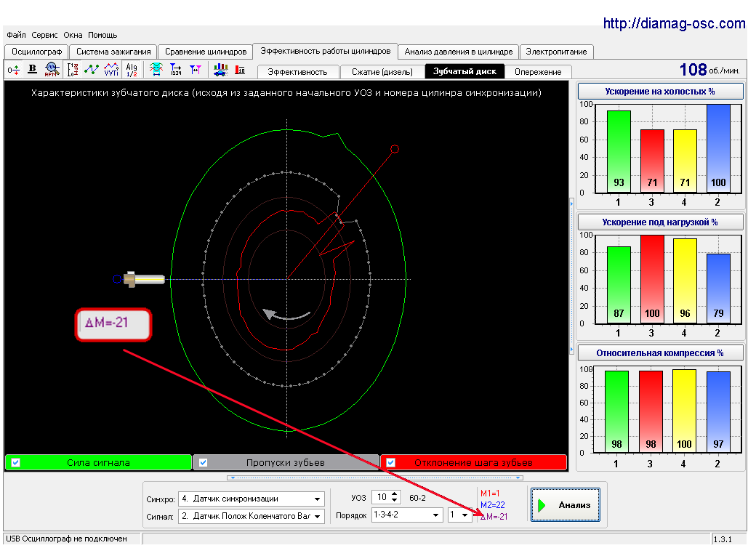The height and width of the screenshot is (548, 756).
Task: Click the Анализ button
Action: 566,504
